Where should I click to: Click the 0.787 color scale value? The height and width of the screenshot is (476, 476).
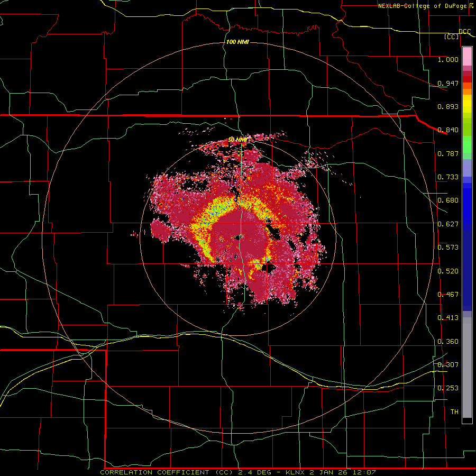(x=448, y=153)
